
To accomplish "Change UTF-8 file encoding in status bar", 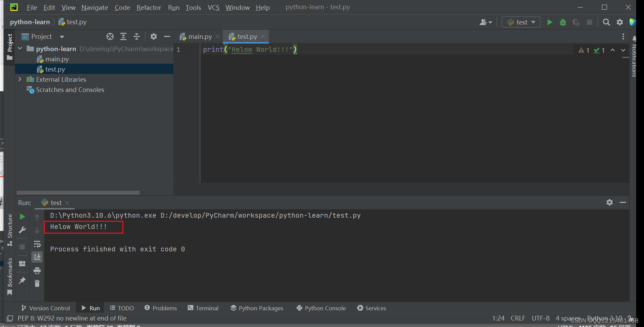I will 541,318.
